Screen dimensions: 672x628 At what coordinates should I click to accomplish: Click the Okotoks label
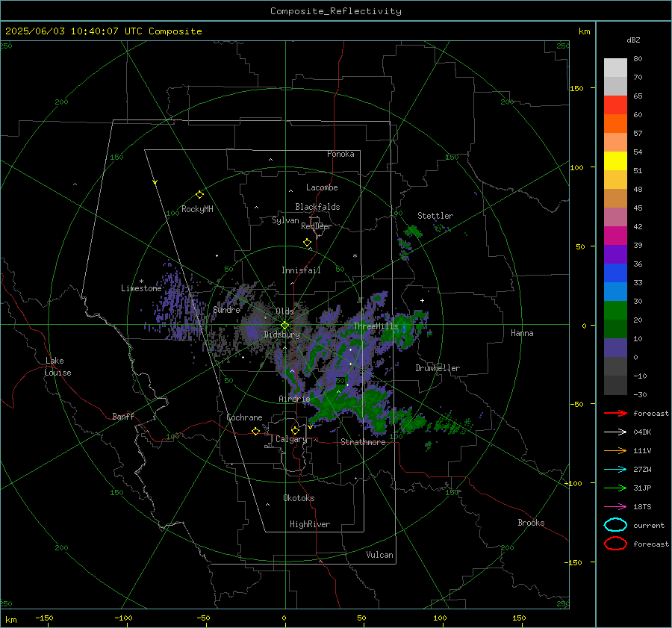pyautogui.click(x=299, y=498)
